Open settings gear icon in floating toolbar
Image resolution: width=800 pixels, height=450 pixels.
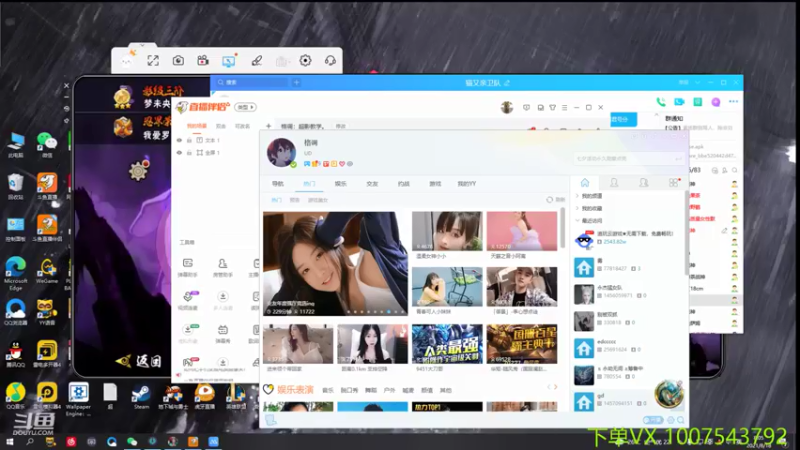(x=305, y=61)
